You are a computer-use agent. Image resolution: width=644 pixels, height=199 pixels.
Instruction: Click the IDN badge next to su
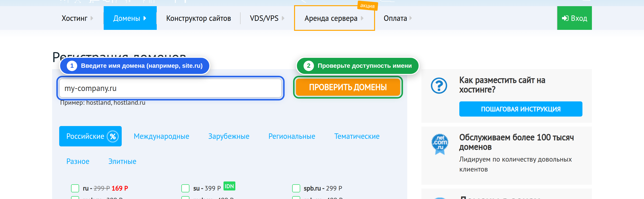coord(229,186)
